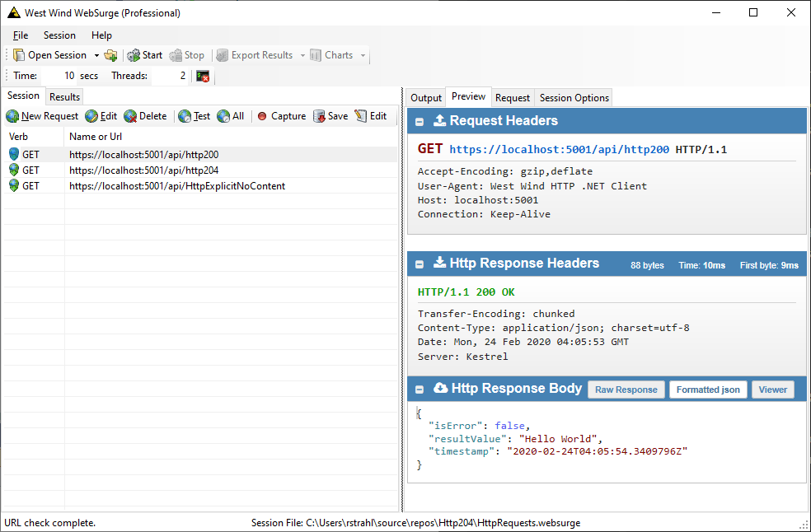Click the Time seconds field
Viewport: 811px width, 532px height.
coord(59,76)
